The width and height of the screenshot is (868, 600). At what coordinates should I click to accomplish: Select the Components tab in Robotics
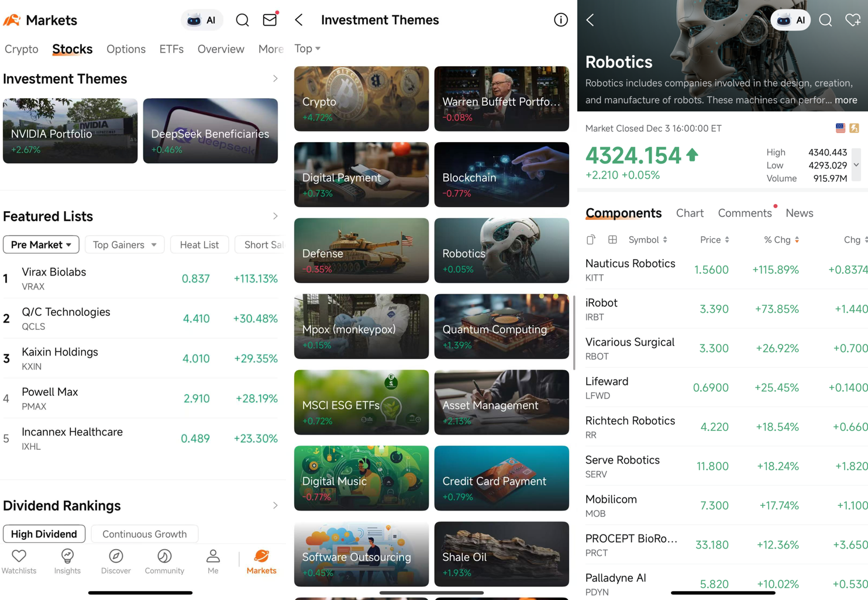pyautogui.click(x=624, y=213)
